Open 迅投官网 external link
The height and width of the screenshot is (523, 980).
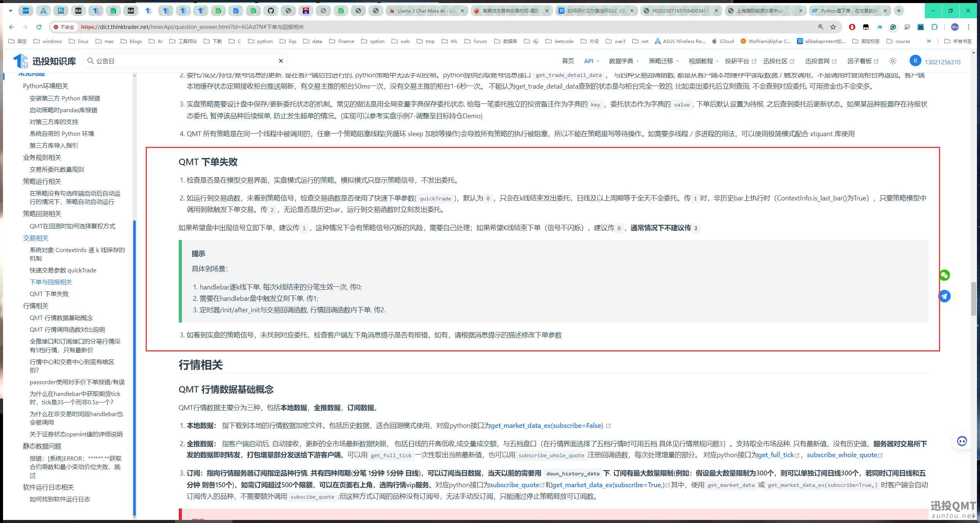[821, 61]
